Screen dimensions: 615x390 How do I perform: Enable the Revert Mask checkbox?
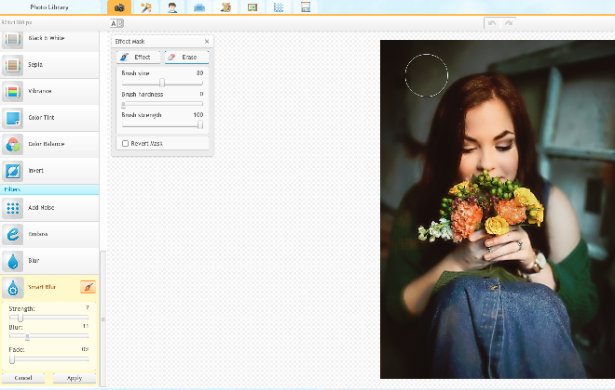(125, 144)
